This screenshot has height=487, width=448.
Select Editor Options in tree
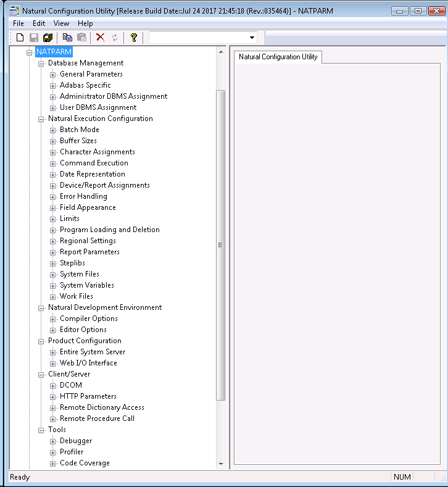click(83, 330)
